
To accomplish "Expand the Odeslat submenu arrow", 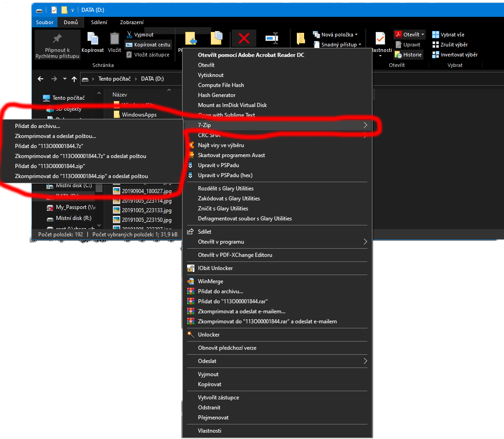I will 365,361.
